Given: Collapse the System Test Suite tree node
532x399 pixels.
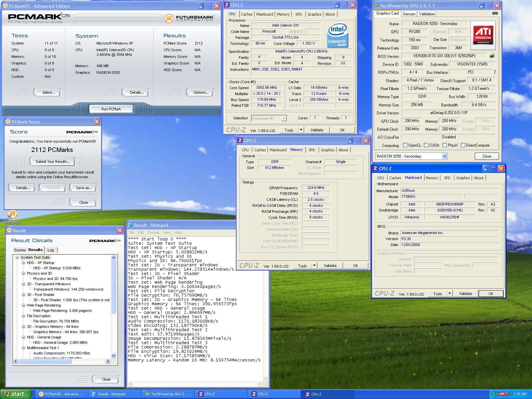Looking at the screenshot, I should pyautogui.click(x=17, y=257).
